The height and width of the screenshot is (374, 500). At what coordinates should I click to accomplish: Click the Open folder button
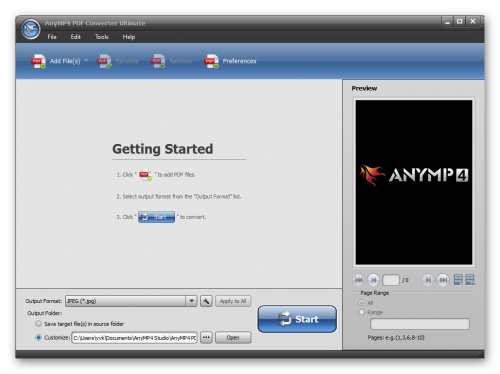tap(233, 337)
